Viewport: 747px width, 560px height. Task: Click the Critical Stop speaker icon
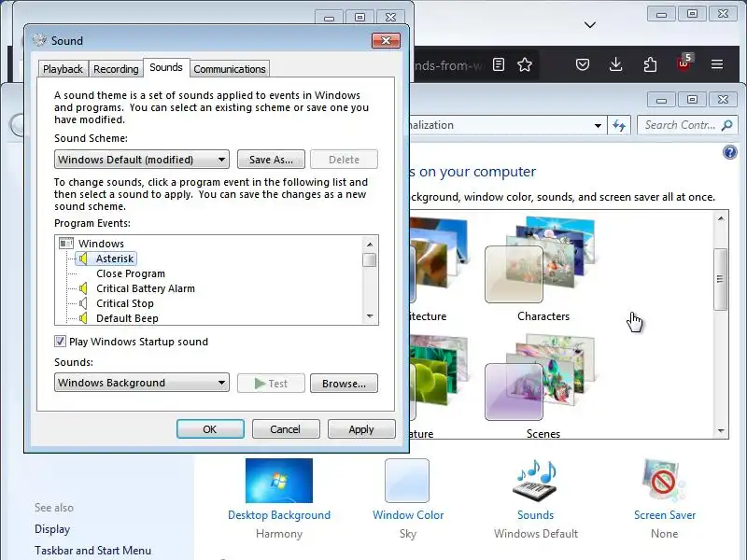coord(83,303)
